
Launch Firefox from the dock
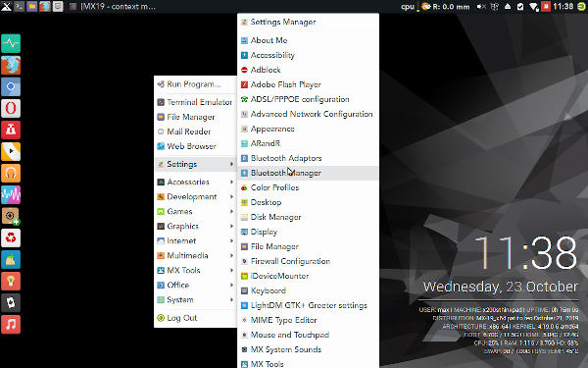(x=11, y=66)
